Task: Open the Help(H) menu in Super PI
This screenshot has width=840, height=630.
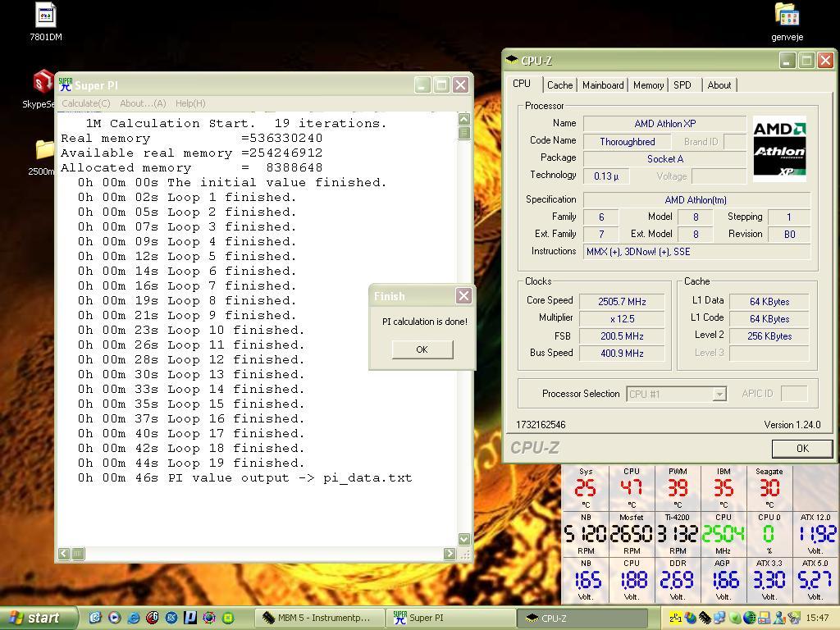Action: click(x=190, y=103)
